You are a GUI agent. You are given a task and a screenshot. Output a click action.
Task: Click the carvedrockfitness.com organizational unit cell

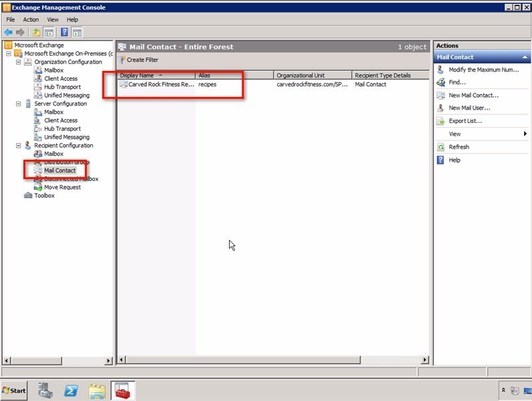click(x=312, y=84)
